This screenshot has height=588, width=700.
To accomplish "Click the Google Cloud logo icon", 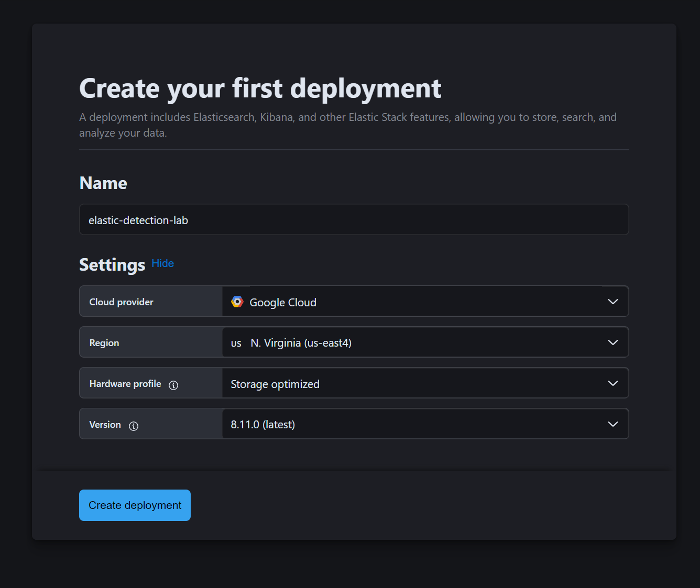I will 237,302.
